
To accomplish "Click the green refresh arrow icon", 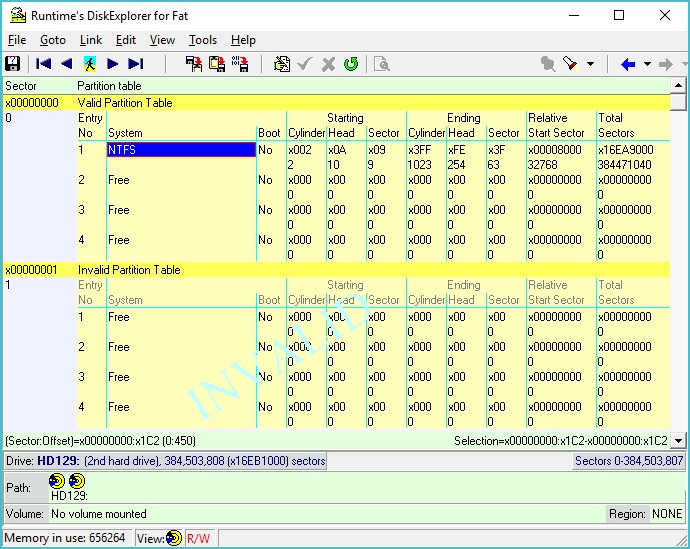I will click(x=351, y=64).
